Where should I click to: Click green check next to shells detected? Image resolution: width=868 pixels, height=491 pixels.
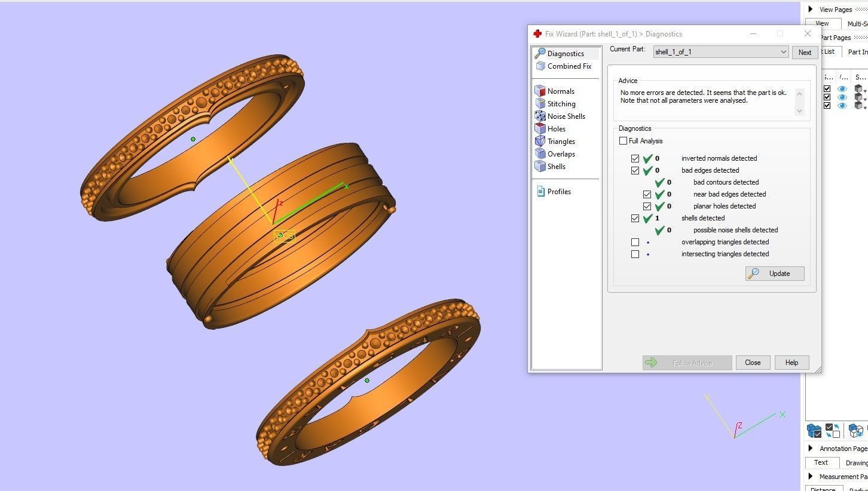(x=647, y=218)
